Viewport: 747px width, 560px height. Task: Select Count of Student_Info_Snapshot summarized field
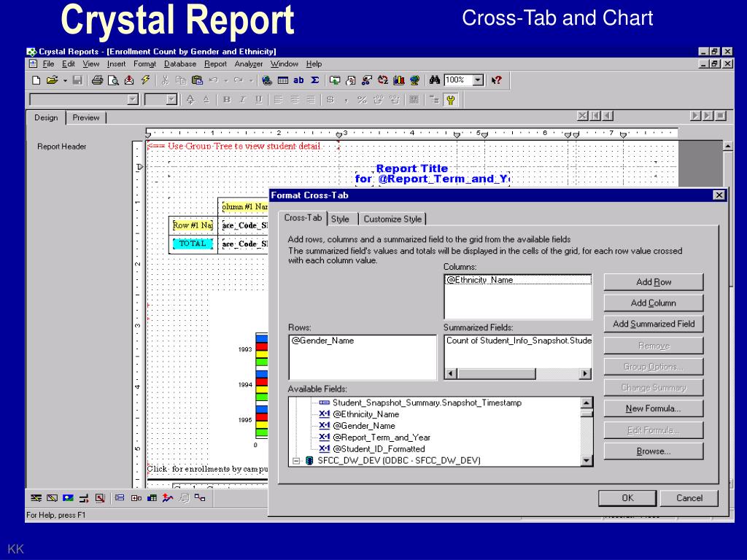(x=519, y=341)
